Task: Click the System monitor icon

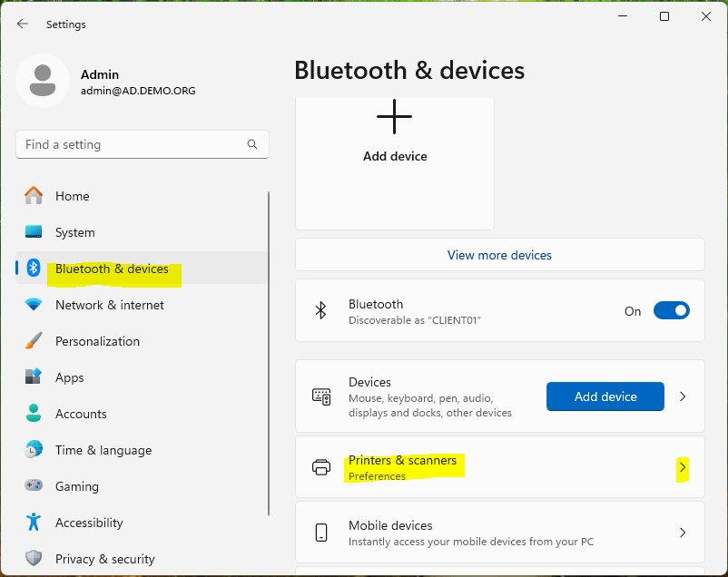Action: click(x=34, y=231)
